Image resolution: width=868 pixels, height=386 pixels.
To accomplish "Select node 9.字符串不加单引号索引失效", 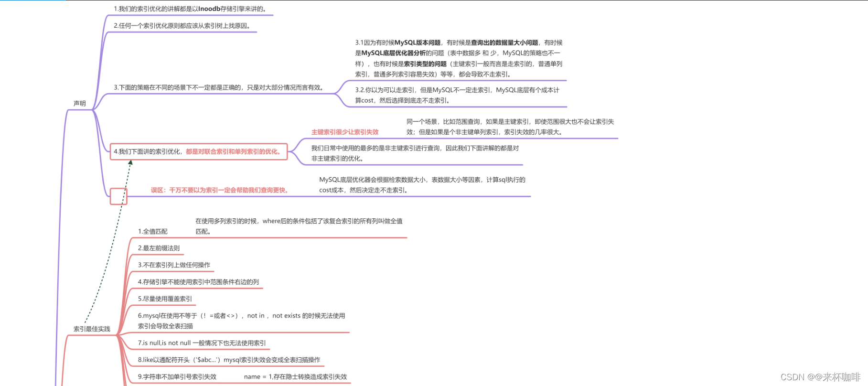I will point(177,376).
